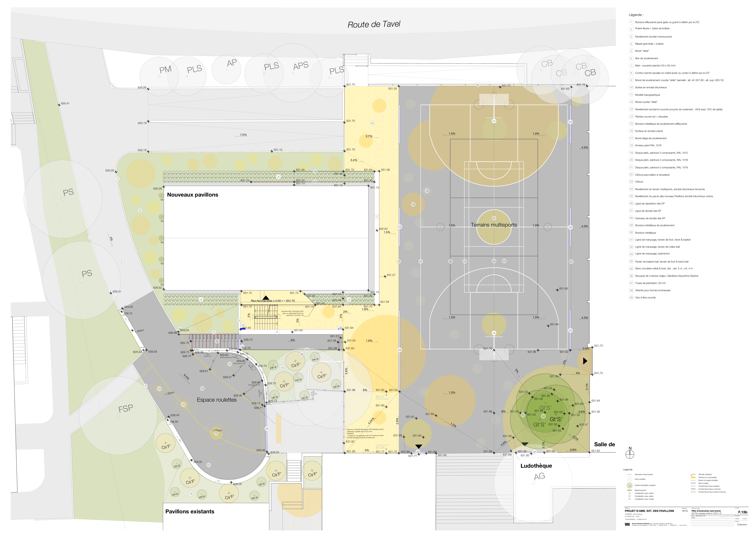This screenshot has width=756, height=535.
Task: Click the info@vwa.ch email address
Action: [673, 525]
